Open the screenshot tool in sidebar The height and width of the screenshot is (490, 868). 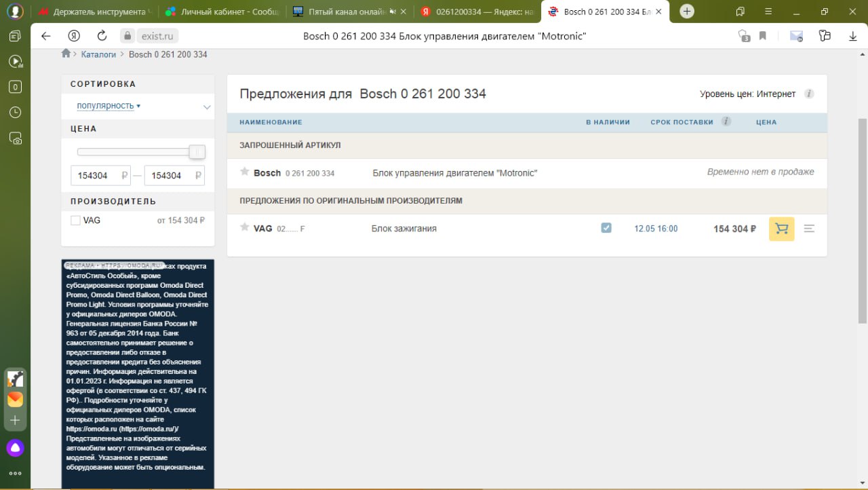(x=15, y=138)
